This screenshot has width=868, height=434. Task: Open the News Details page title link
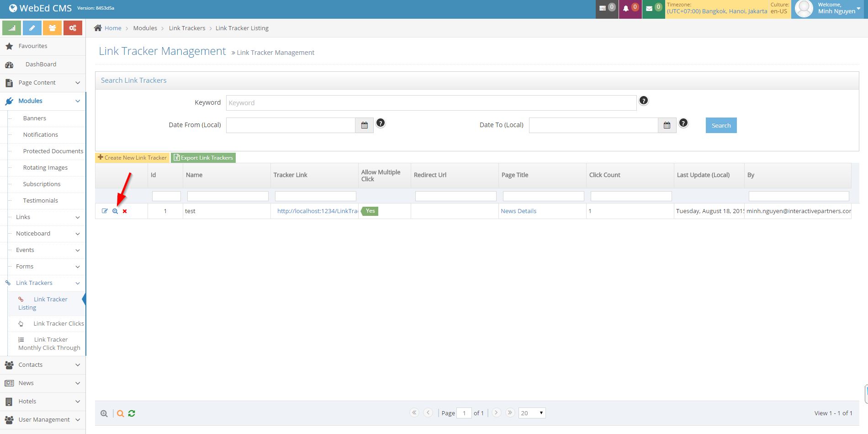519,211
